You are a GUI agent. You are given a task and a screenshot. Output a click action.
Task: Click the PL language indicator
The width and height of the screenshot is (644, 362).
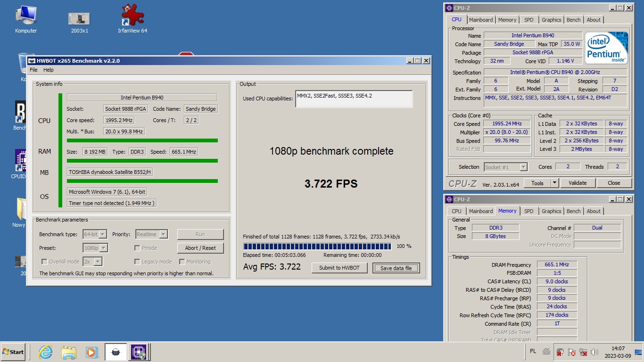click(533, 351)
